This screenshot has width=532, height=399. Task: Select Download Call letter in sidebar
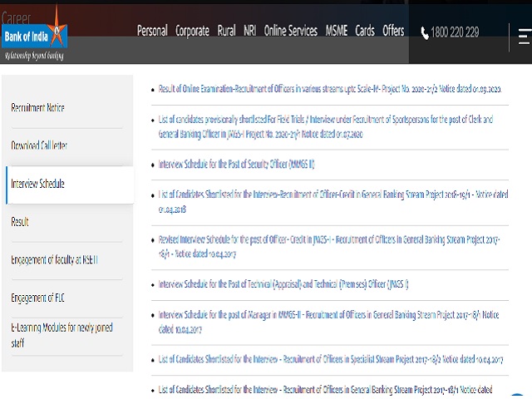point(39,145)
